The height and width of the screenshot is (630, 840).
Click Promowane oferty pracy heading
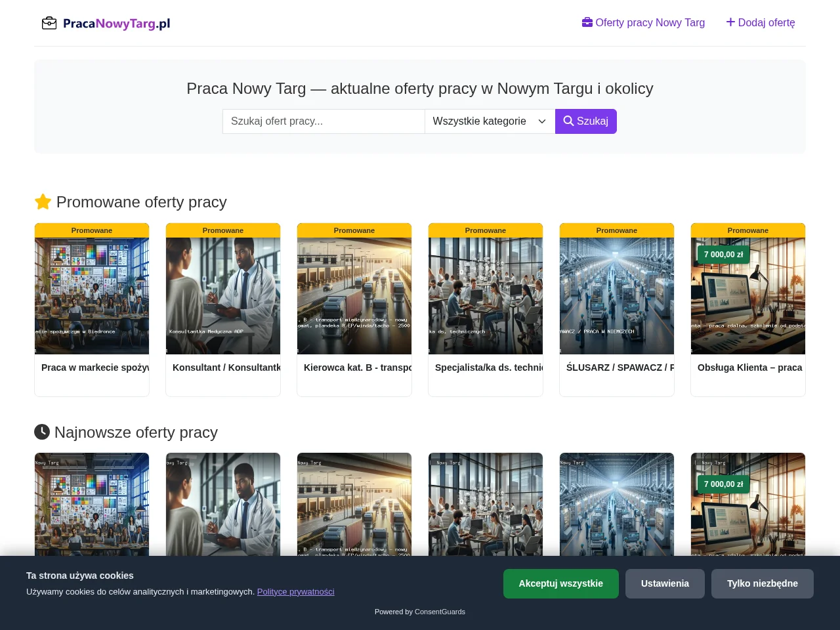(131, 202)
